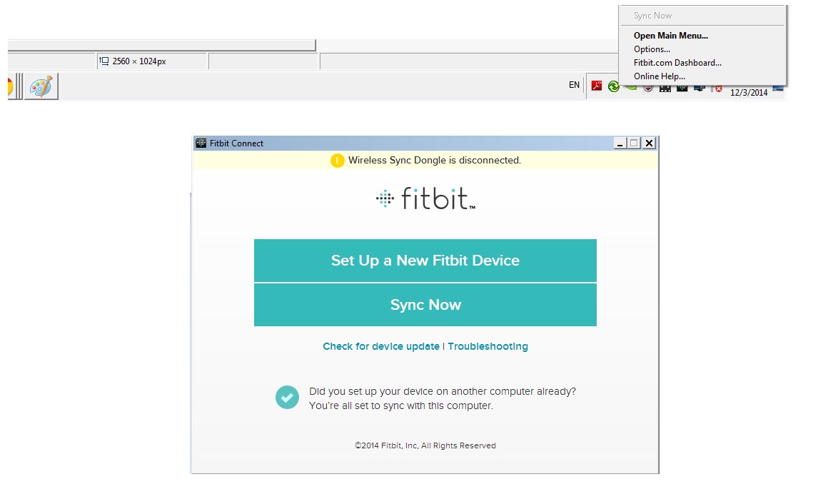
Task: Click the Fitbit Connect title bar icon
Action: pyautogui.click(x=201, y=143)
